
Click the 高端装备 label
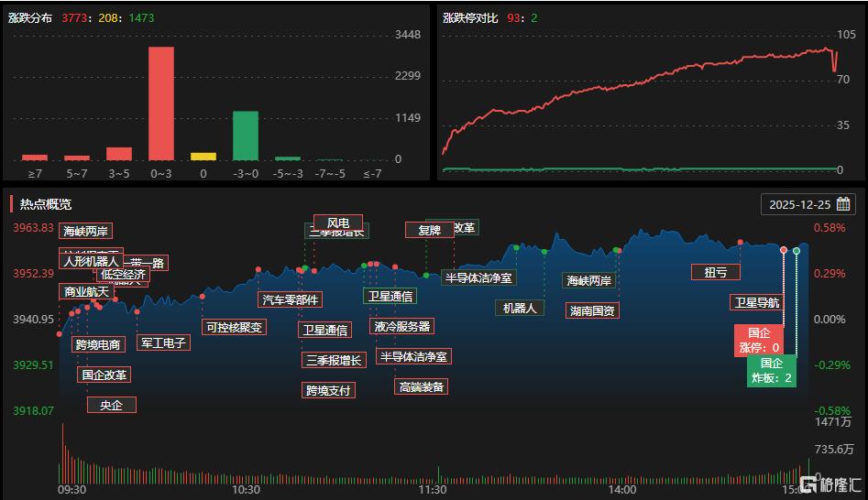[422, 386]
